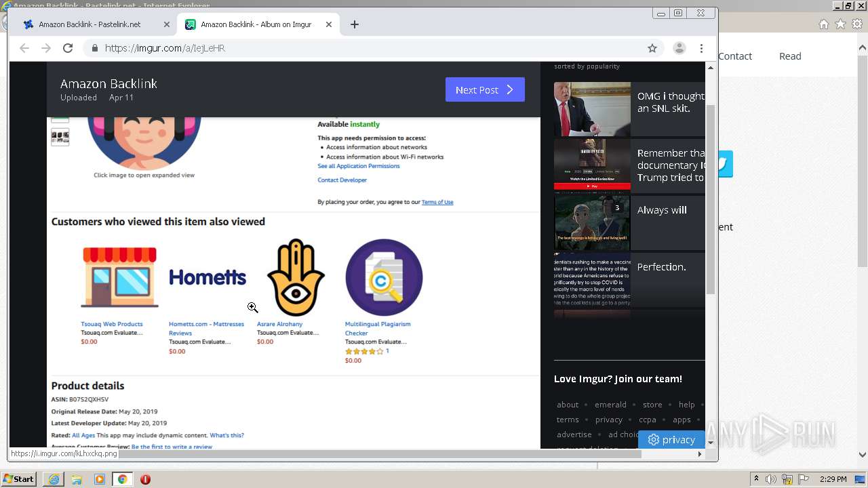Click Chrome page horizontal scrollbar
The image size is (868, 488).
pos(380,454)
